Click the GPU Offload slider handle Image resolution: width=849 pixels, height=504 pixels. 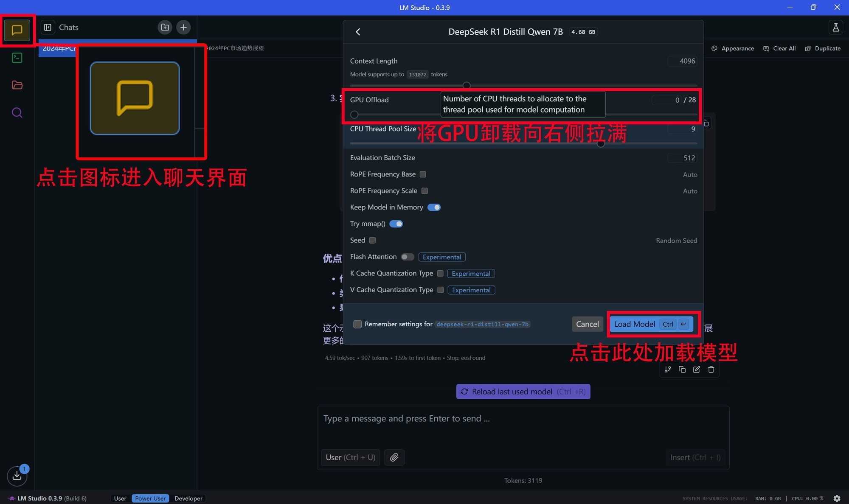point(354,115)
